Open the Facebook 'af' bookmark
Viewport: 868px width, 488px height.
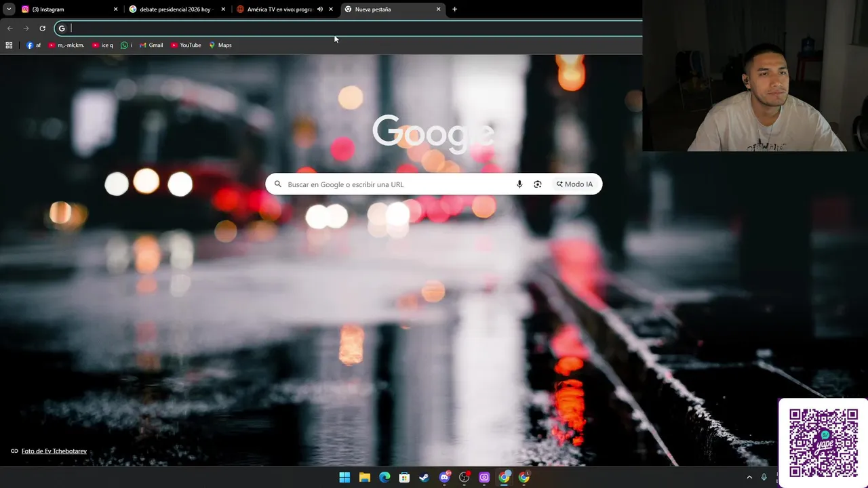[x=34, y=45]
